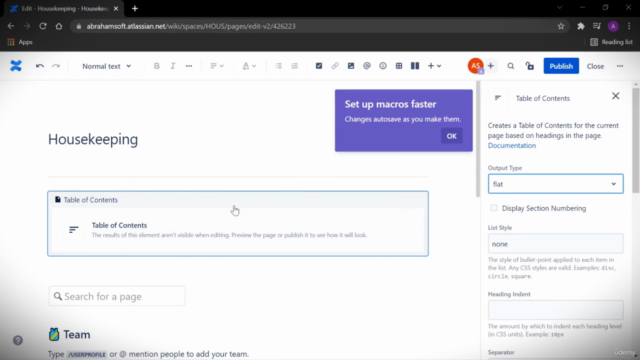Insert page layouts columns
Viewport: 640px width, 360px height.
click(x=415, y=66)
